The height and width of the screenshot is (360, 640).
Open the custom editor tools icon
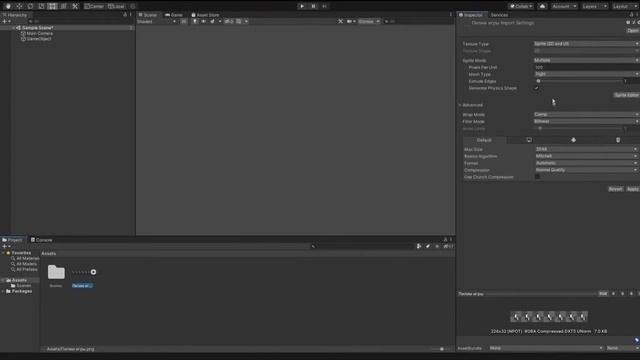(75, 6)
